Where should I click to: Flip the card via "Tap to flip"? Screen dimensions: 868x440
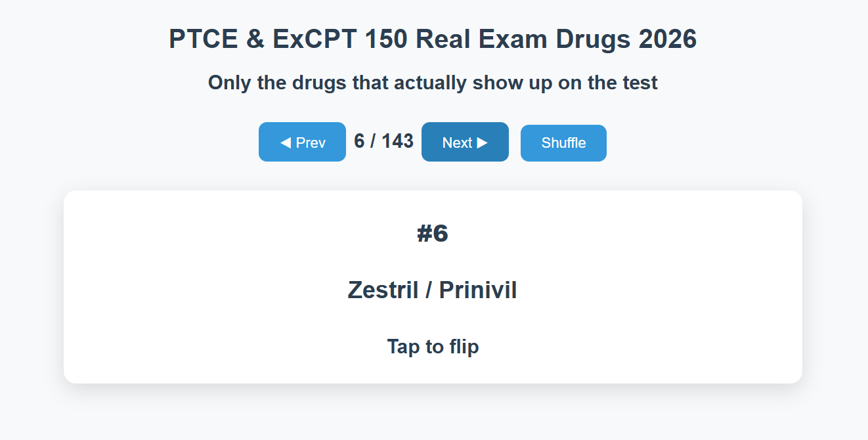[433, 346]
